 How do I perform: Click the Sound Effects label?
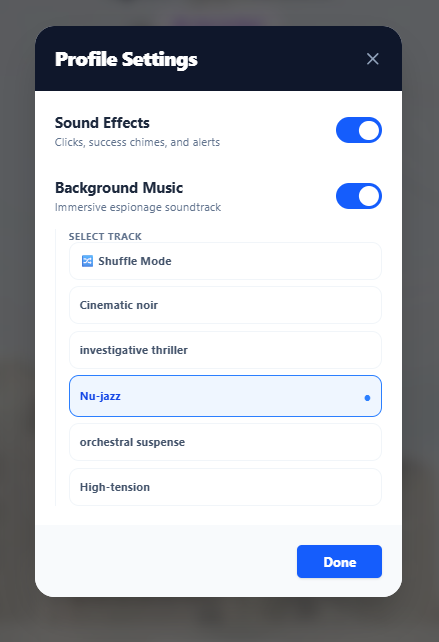(x=102, y=123)
